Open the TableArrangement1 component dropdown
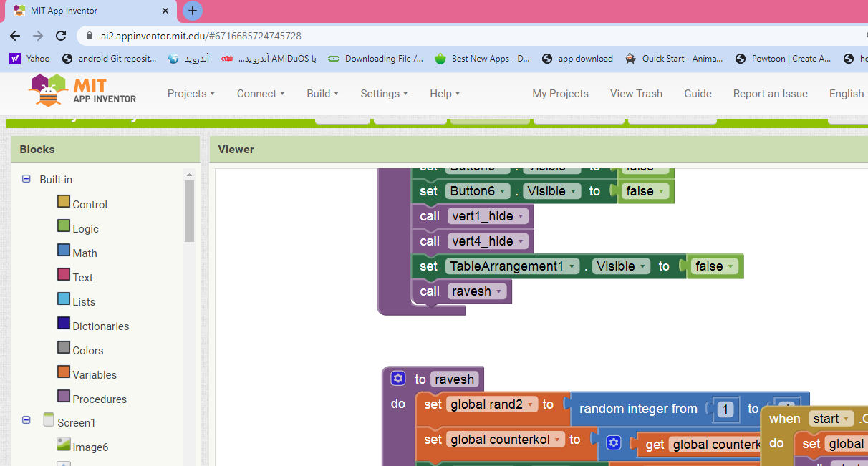The height and width of the screenshot is (466, 868). pyautogui.click(x=572, y=266)
